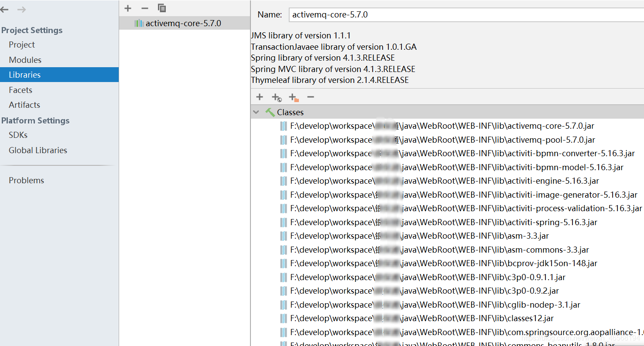Click jar icon of activemq-pool-5.7.0.jar
The height and width of the screenshot is (346, 644).
(284, 140)
